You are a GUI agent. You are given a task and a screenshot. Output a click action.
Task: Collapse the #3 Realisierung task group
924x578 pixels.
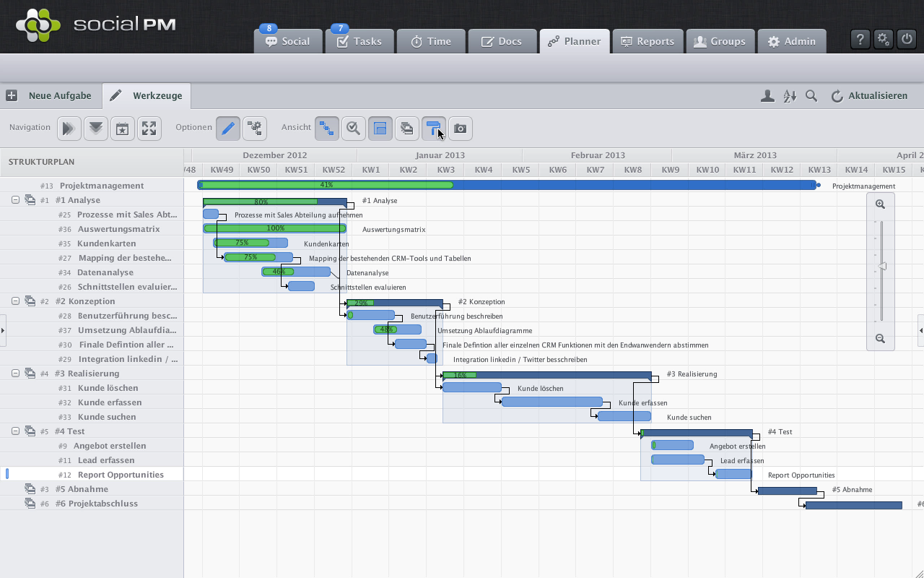click(15, 374)
